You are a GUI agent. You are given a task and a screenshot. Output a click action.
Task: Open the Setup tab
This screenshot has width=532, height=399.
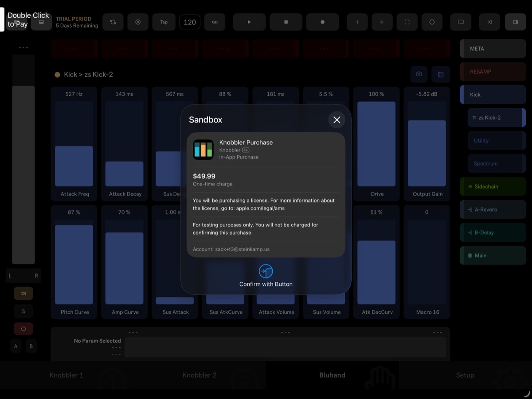(x=465, y=375)
